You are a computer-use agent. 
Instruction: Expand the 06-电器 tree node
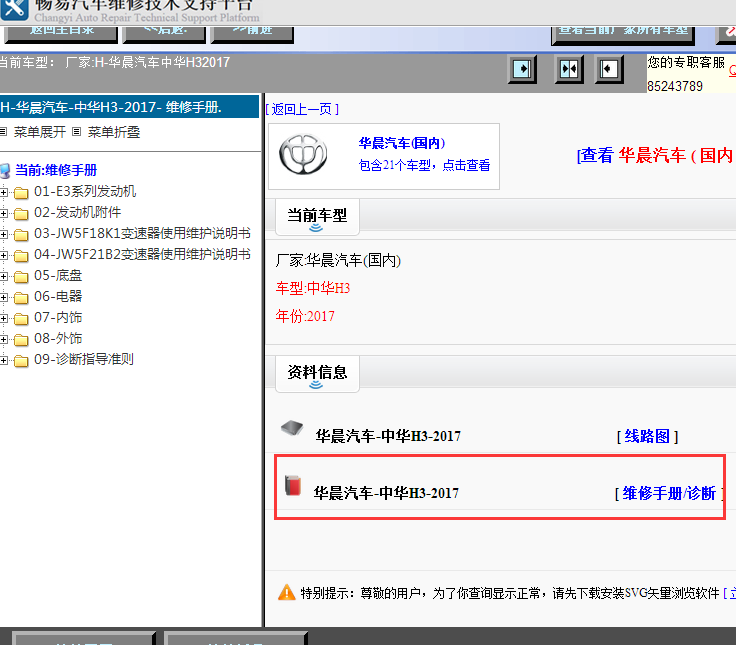point(4,297)
